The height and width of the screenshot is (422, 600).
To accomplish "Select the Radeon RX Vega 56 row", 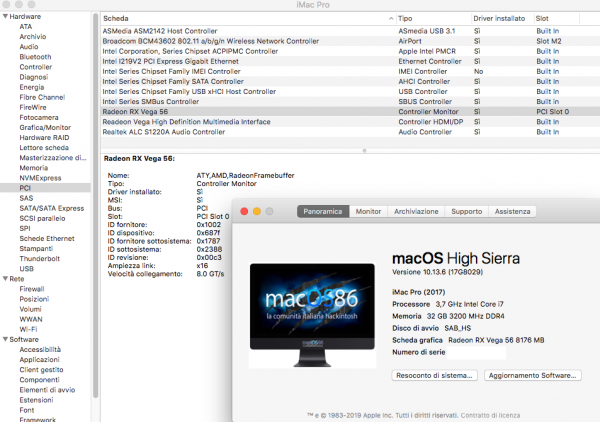I will point(350,112).
